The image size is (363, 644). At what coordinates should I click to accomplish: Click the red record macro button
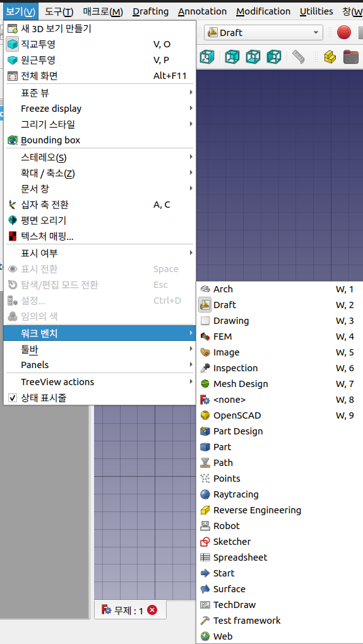point(344,32)
